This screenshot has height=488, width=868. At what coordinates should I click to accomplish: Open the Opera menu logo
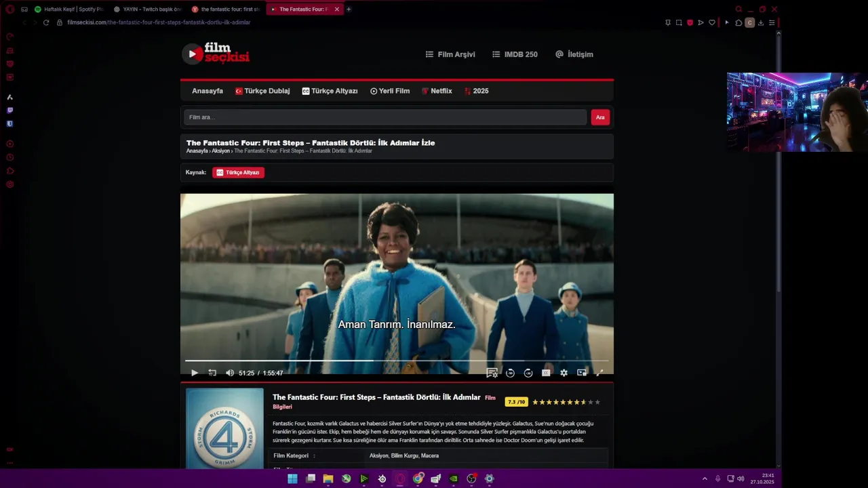[x=9, y=9]
